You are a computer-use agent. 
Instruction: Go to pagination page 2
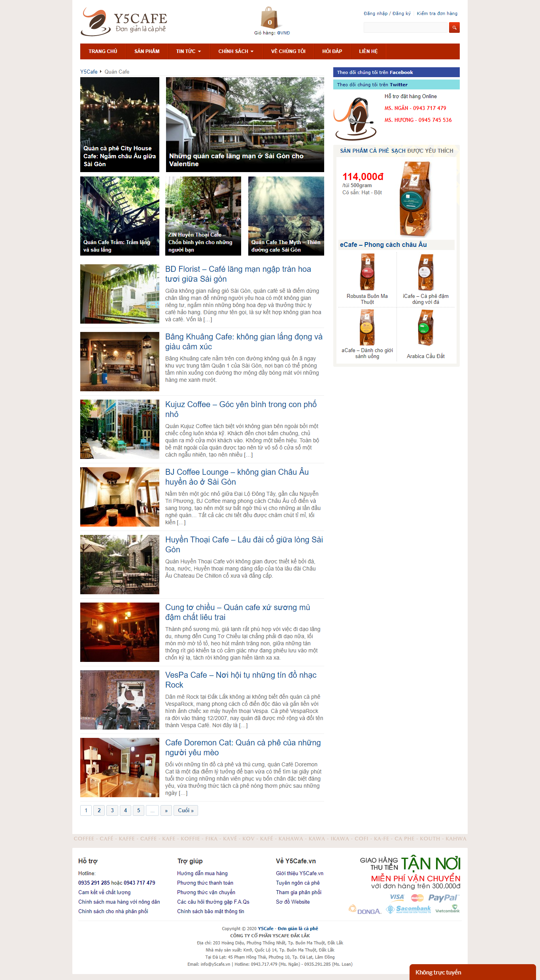tap(99, 810)
